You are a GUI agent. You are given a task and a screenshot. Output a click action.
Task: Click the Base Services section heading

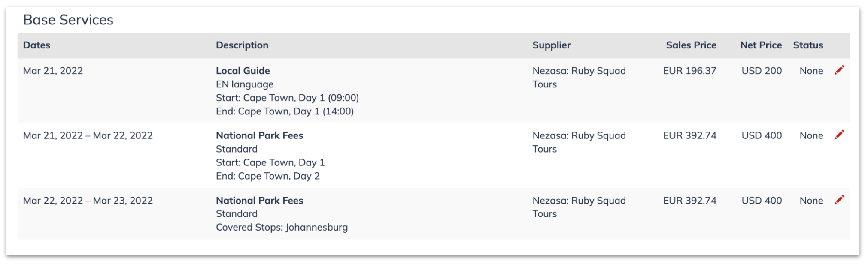pyautogui.click(x=68, y=20)
